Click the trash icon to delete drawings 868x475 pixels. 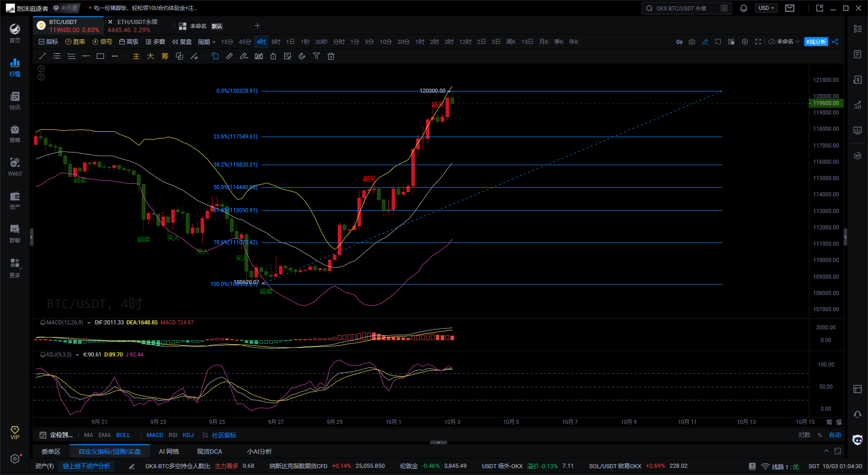(331, 56)
